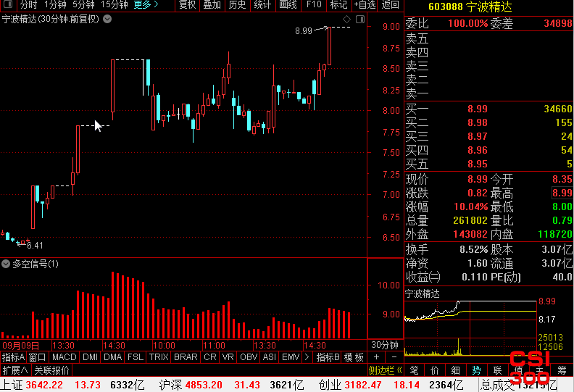The height and width of the screenshot is (392, 574).
Task: Select the 1分钟 period
Action: (55, 5)
